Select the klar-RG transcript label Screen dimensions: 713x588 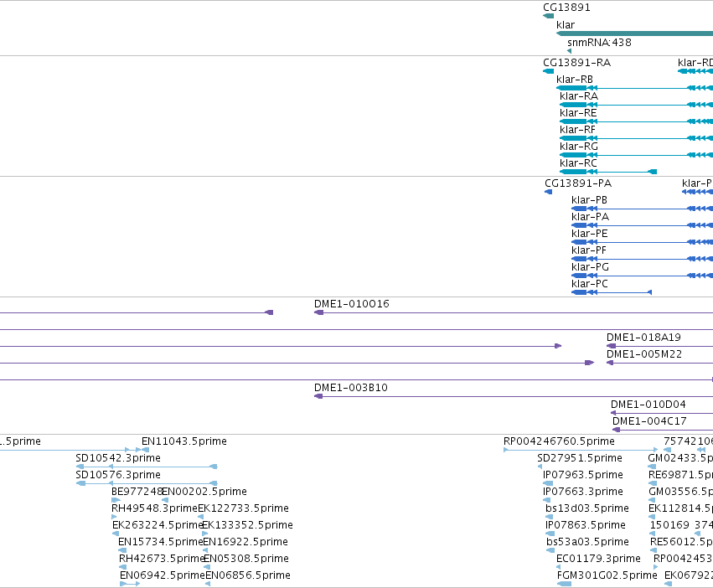coord(579,147)
